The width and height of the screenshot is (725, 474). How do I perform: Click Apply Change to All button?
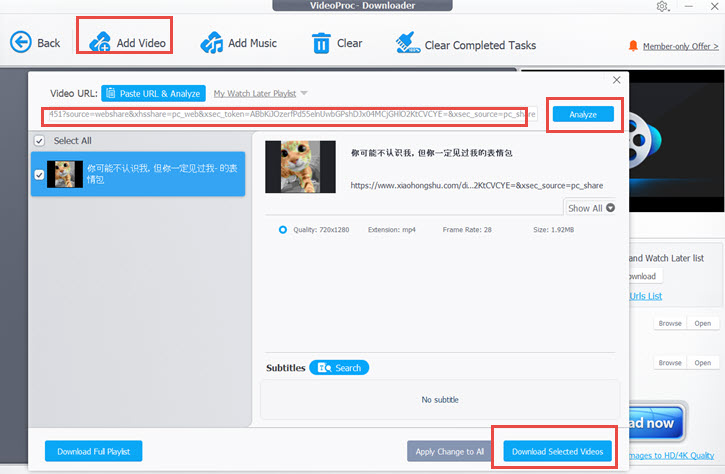(449, 451)
